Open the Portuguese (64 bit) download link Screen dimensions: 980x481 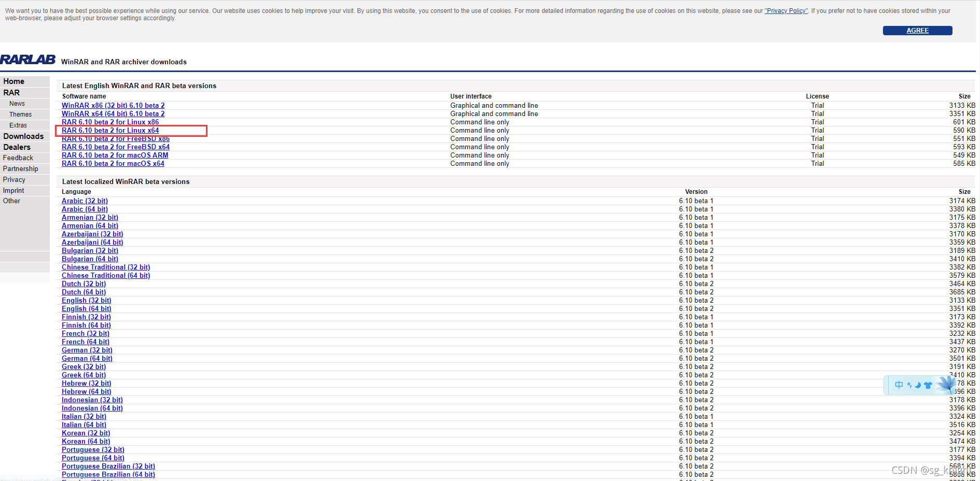[x=93, y=458]
